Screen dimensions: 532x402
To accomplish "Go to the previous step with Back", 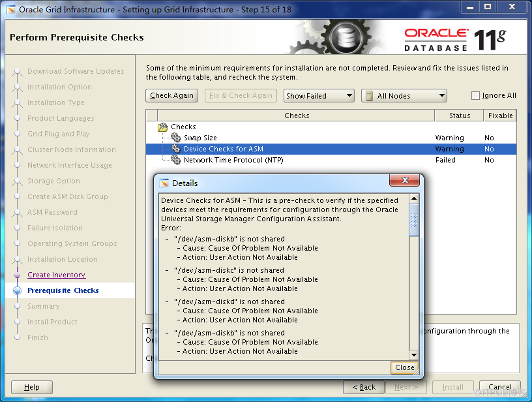I will click(364, 387).
